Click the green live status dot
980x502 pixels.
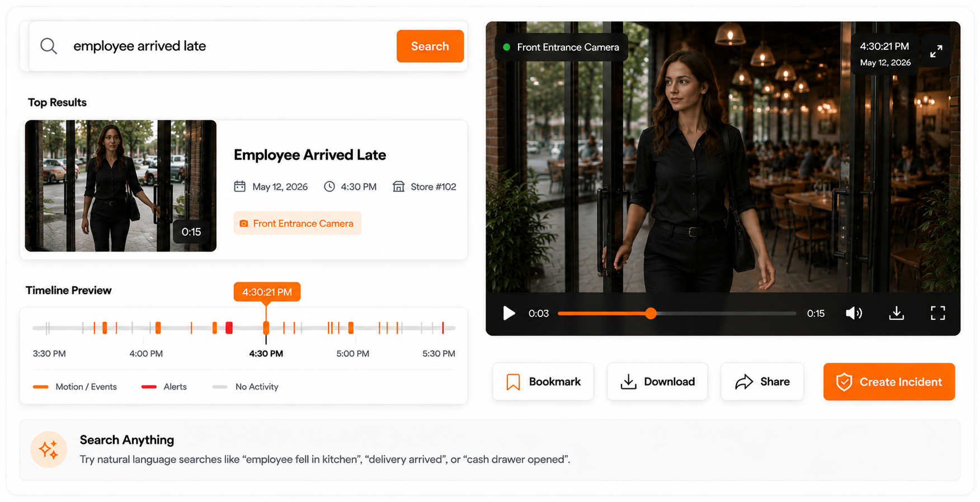pyautogui.click(x=506, y=47)
